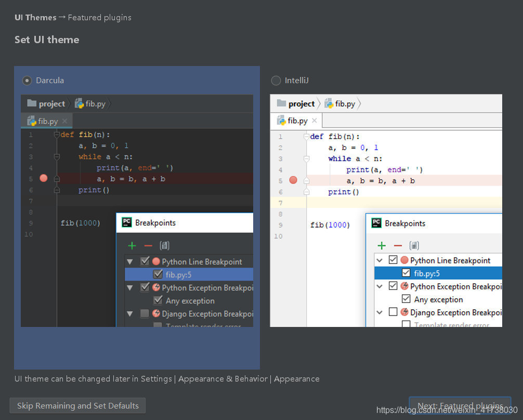Image resolution: width=523 pixels, height=420 pixels.
Task: Click Python Exception lightning icon in Darcula preview
Action: point(156,287)
